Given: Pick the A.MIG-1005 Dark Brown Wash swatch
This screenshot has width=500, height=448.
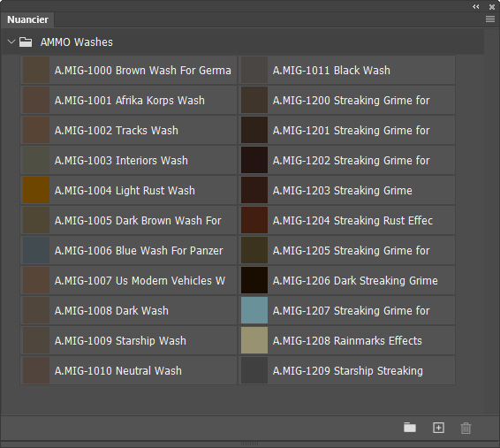Looking at the screenshot, I should (36, 220).
